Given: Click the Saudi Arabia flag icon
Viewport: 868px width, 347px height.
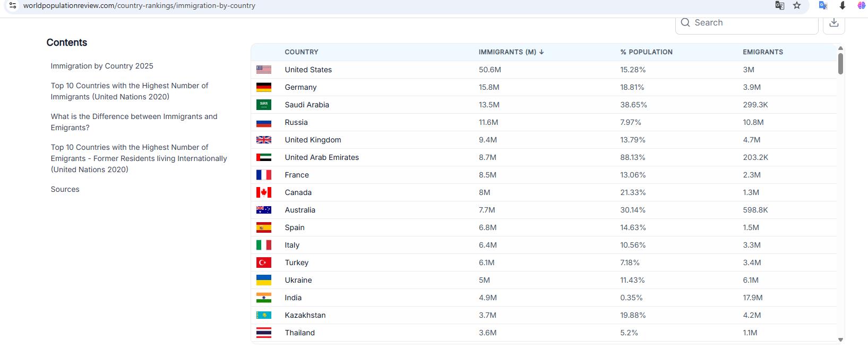Looking at the screenshot, I should 263,105.
